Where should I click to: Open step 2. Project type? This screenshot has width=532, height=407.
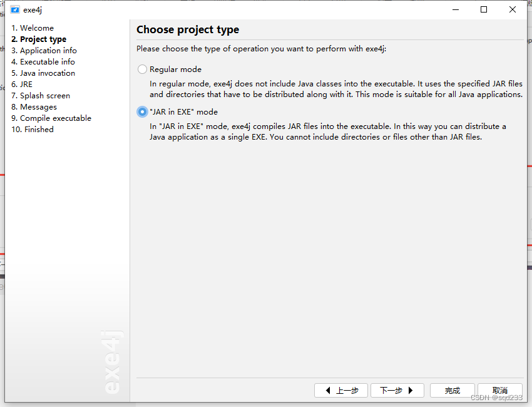pyautogui.click(x=39, y=39)
